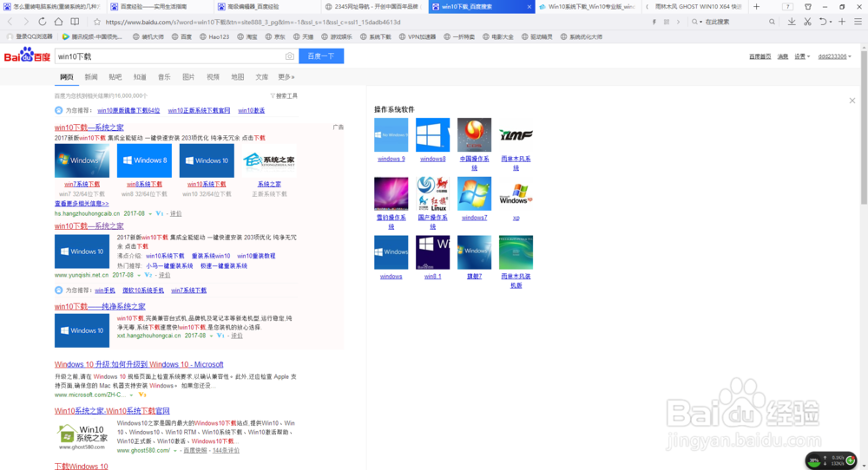
Task: Bookmark page with the star icon
Action: tap(97, 23)
